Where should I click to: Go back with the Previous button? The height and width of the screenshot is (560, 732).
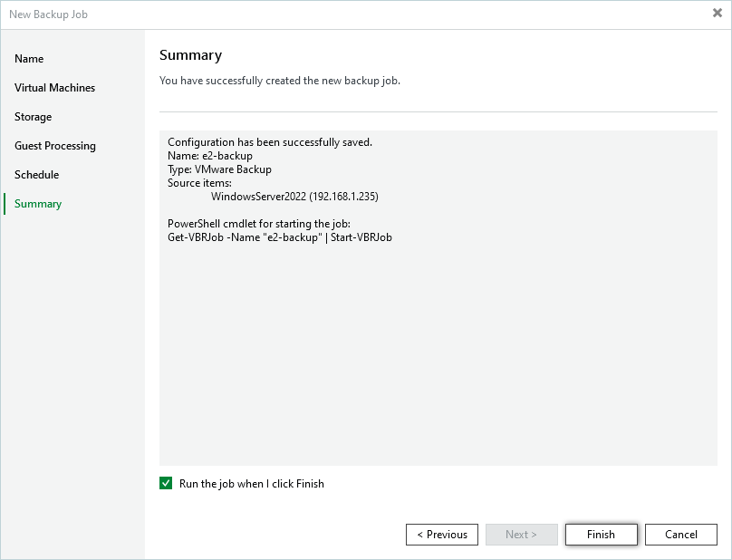click(x=441, y=535)
